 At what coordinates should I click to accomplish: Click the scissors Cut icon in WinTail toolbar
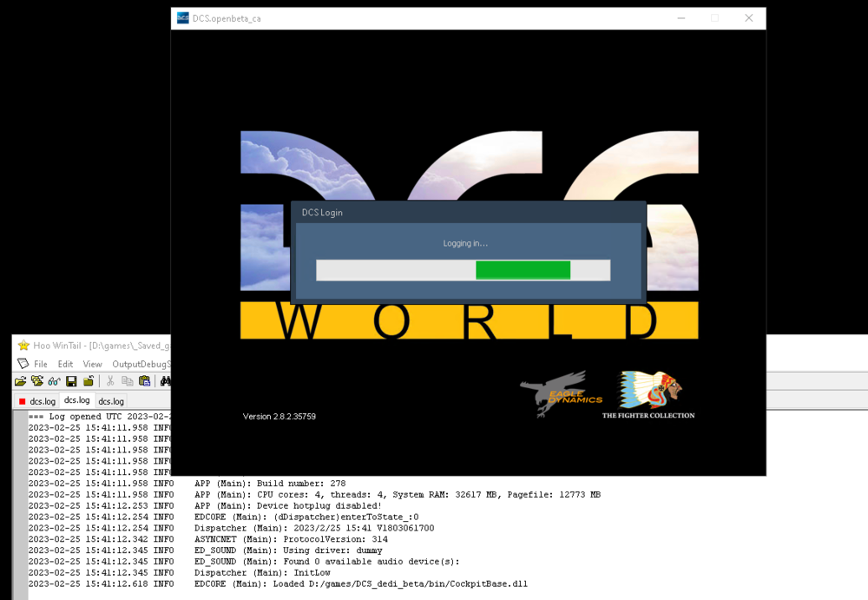(110, 381)
